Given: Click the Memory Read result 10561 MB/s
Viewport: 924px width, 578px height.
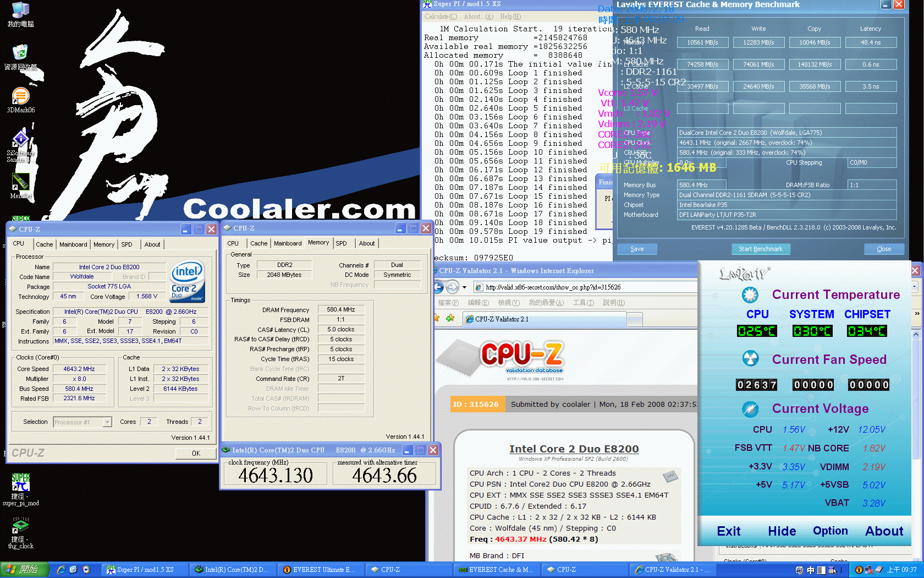Looking at the screenshot, I should coord(702,42).
